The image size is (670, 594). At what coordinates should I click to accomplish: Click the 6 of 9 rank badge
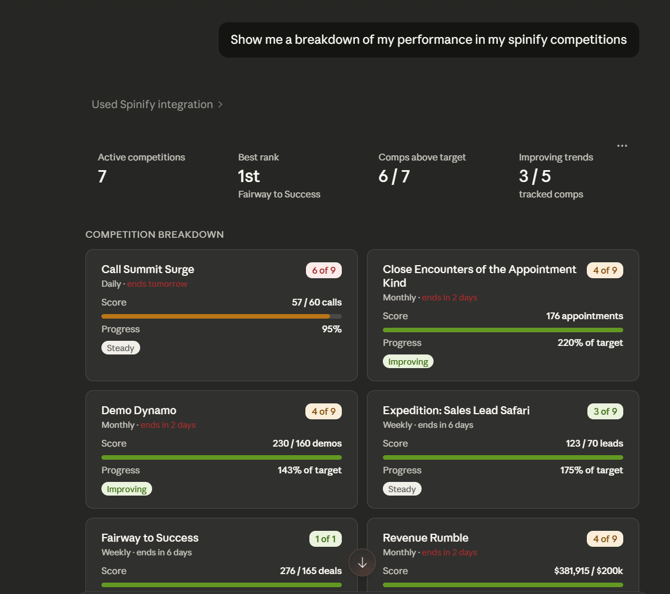point(323,270)
